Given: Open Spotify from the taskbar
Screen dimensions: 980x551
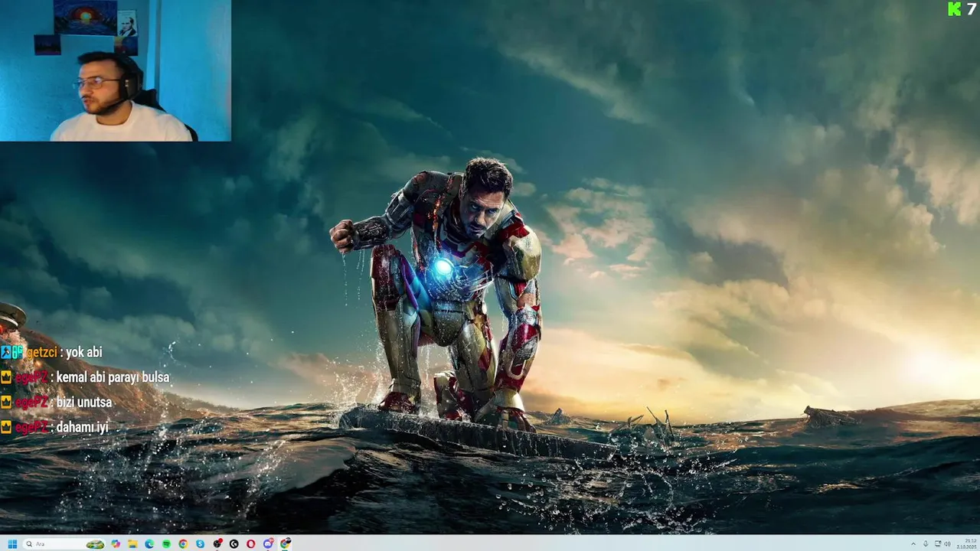Looking at the screenshot, I should [x=166, y=544].
